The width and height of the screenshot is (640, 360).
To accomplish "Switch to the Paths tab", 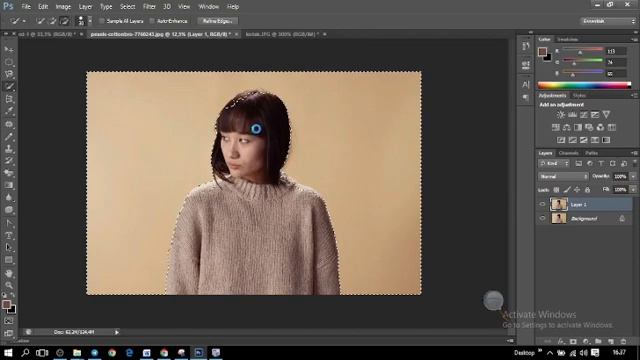I will (591, 153).
